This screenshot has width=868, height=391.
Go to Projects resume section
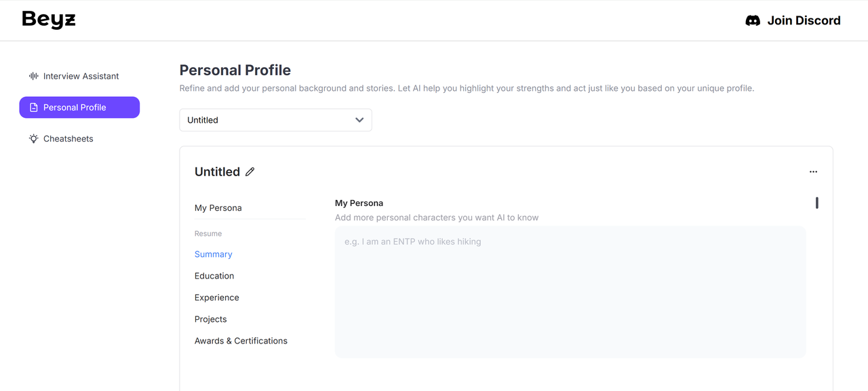(211, 319)
